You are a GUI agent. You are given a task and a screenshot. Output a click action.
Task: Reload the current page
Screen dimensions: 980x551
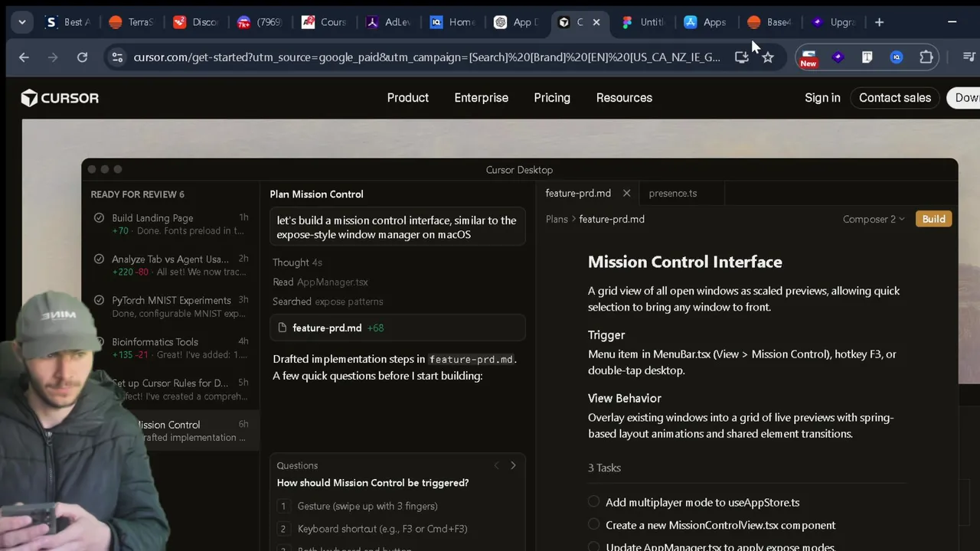(x=82, y=57)
